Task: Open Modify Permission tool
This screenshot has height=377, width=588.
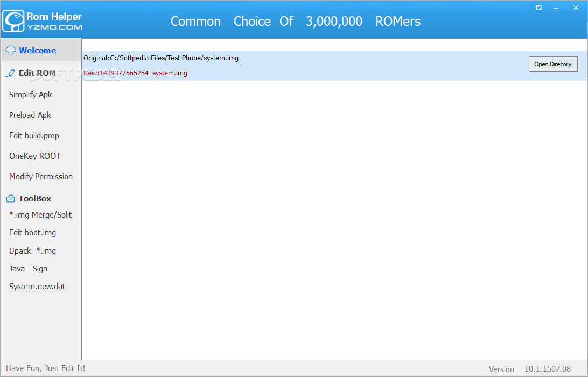Action: pyautogui.click(x=41, y=177)
